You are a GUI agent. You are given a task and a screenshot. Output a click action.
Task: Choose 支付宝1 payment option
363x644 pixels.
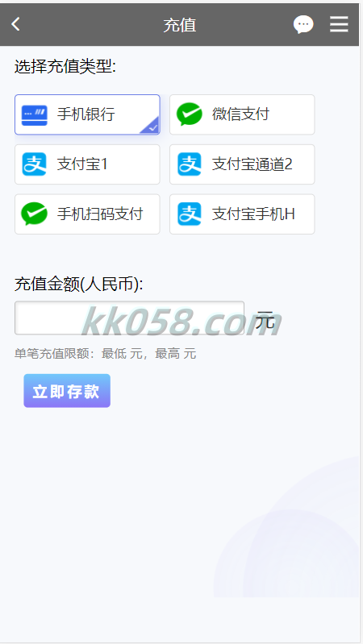[87, 164]
